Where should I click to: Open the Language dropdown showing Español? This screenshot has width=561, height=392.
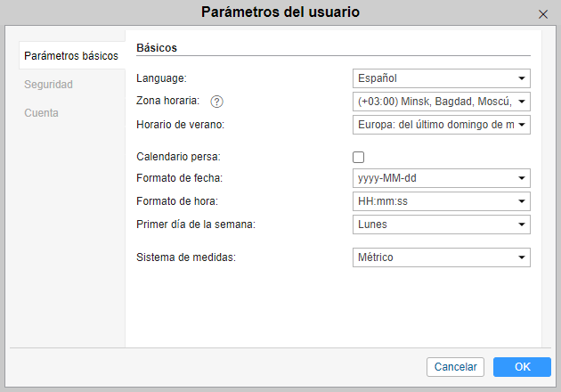point(441,78)
